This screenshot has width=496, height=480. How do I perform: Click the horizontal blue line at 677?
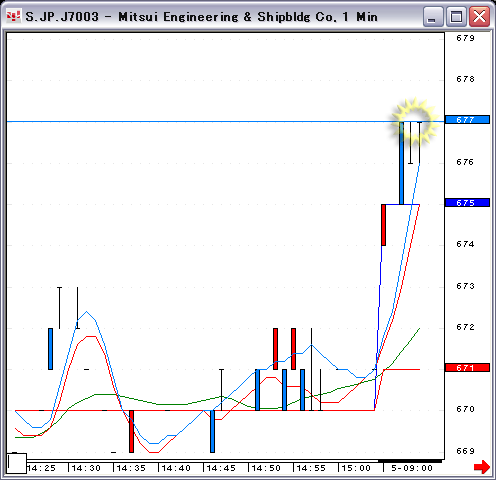(200, 122)
